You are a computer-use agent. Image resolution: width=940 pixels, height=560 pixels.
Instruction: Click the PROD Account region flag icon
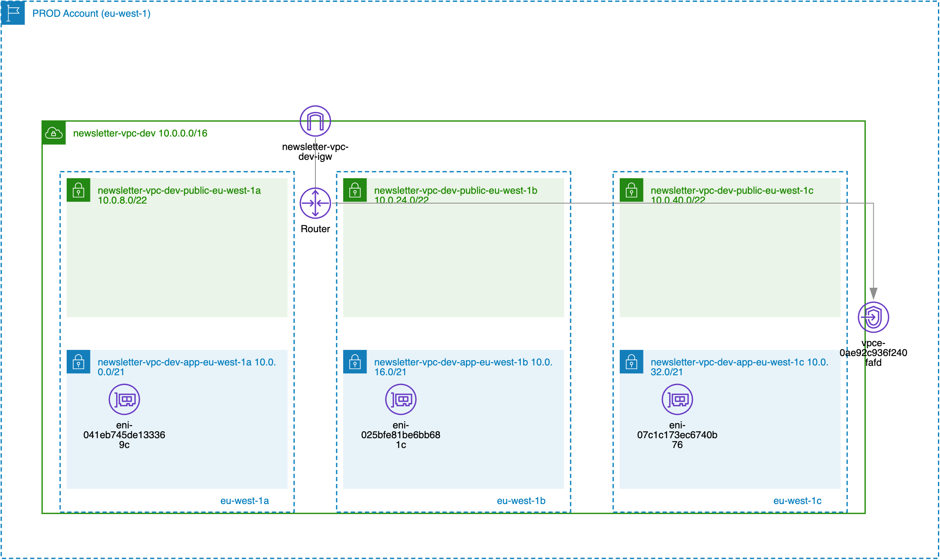pos(13,13)
